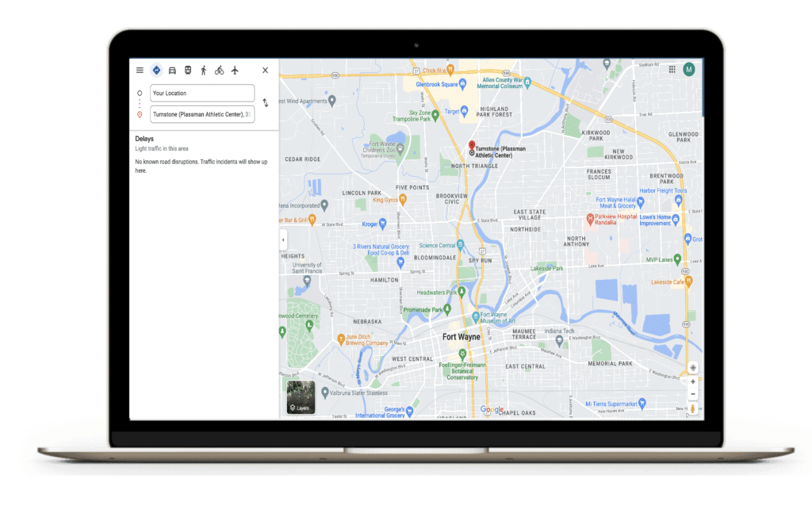The height and width of the screenshot is (532, 812).
Task: Open the hamburger menu in Google Maps
Action: (140, 70)
